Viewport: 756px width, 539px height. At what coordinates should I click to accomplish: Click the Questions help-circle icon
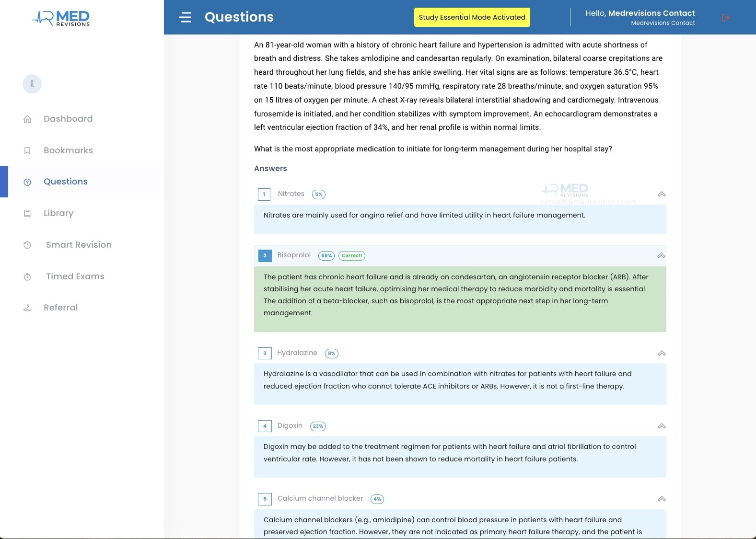[x=27, y=182]
